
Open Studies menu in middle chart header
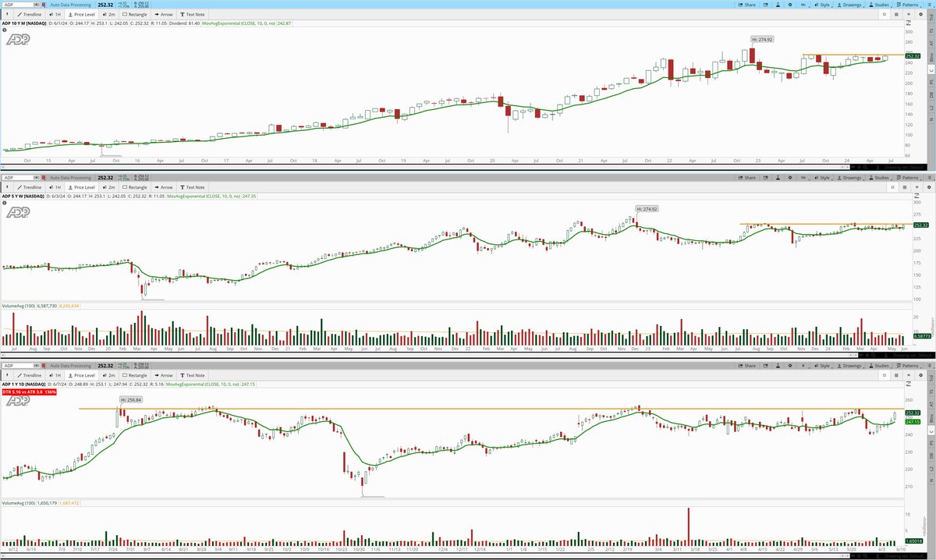[x=880, y=178]
